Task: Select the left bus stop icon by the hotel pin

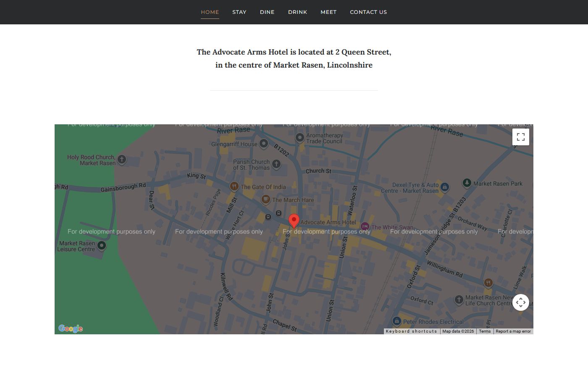Action: 268,217
